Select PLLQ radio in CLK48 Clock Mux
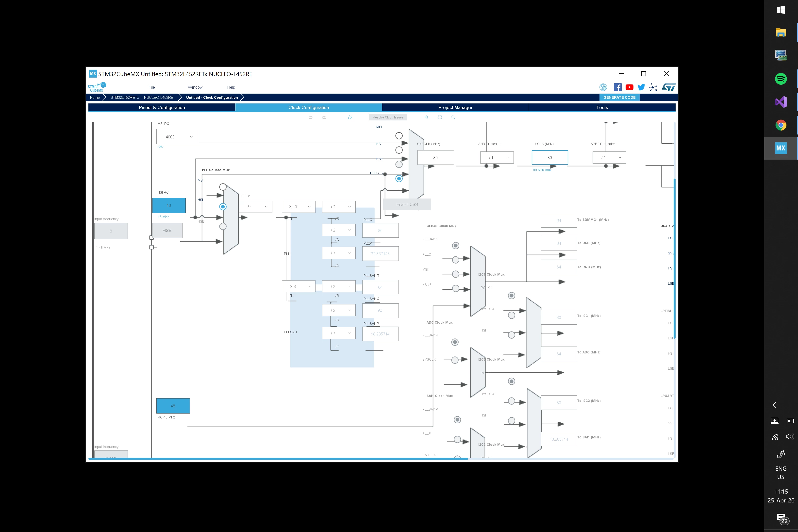 [456, 260]
